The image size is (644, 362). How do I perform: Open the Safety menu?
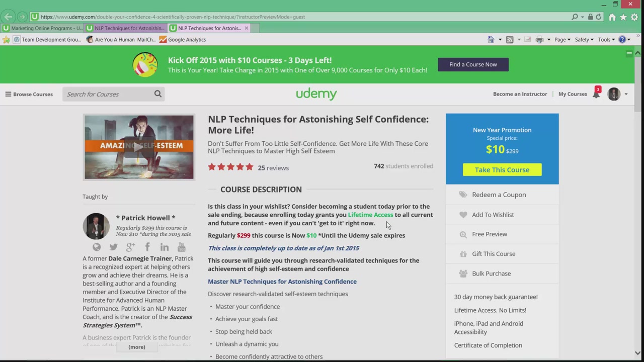(x=584, y=40)
